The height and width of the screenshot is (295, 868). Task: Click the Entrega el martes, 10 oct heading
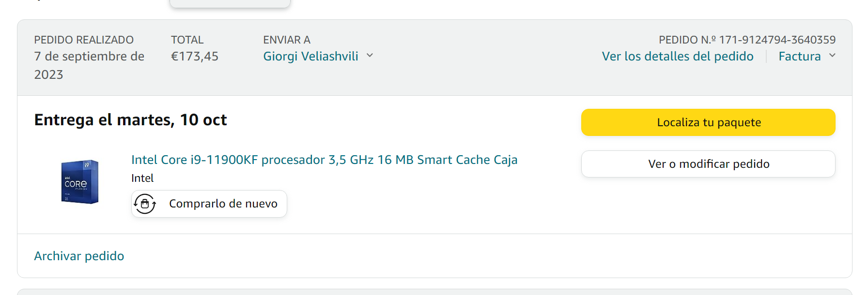click(x=130, y=120)
